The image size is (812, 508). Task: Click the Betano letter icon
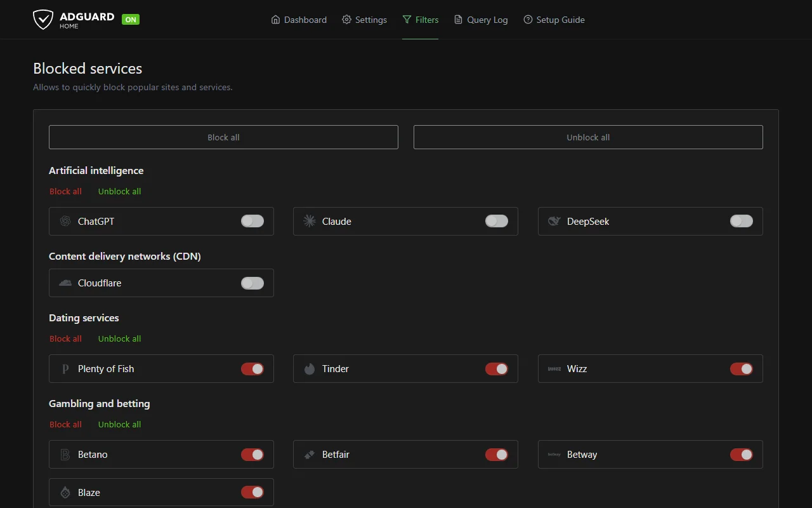pyautogui.click(x=64, y=454)
